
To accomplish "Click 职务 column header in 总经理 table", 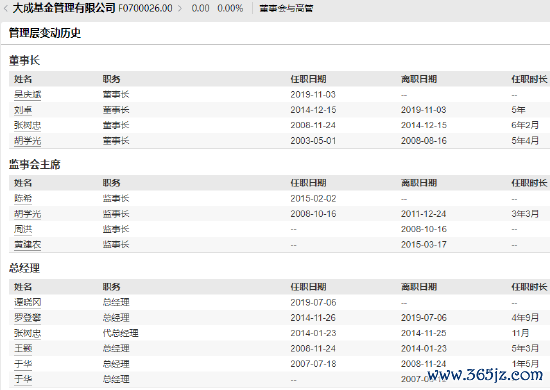I will tap(112, 287).
